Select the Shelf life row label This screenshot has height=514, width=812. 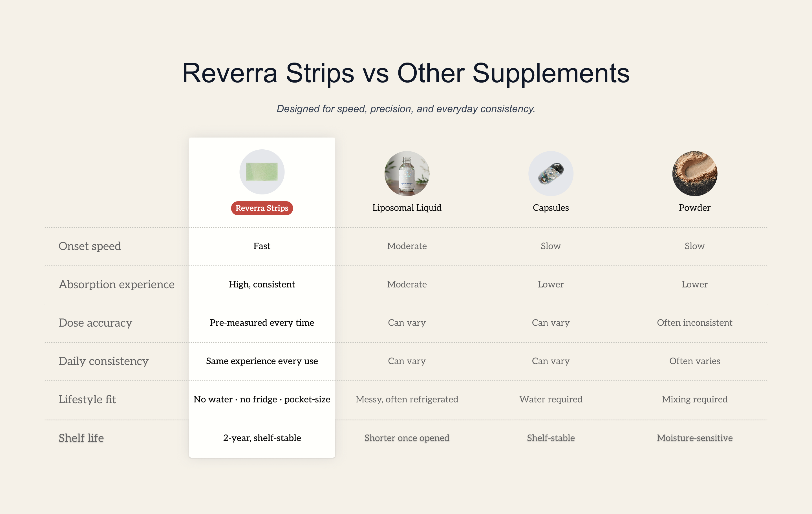[81, 438]
